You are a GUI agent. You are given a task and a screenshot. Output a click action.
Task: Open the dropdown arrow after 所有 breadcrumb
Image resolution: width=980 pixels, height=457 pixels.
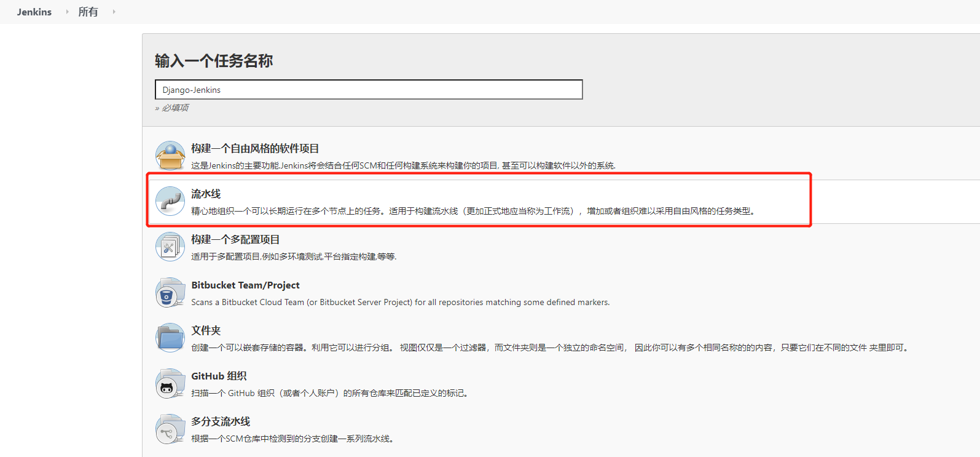pos(114,12)
